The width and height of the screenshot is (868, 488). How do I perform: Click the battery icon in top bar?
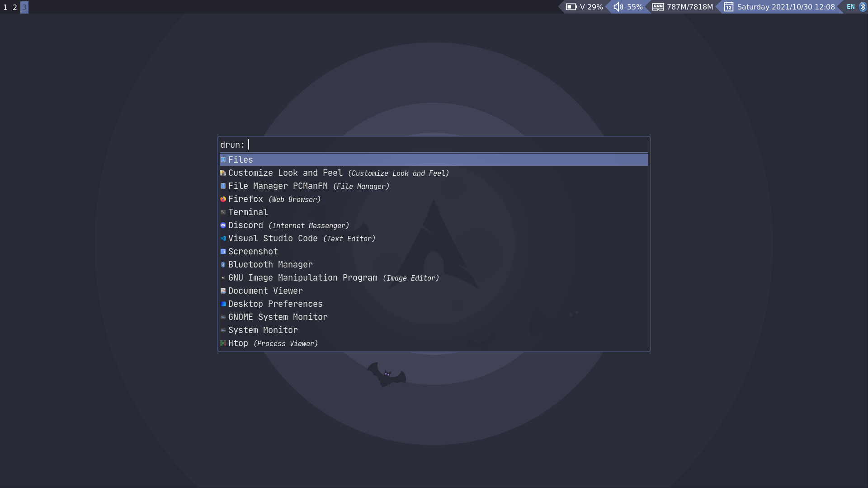point(571,7)
